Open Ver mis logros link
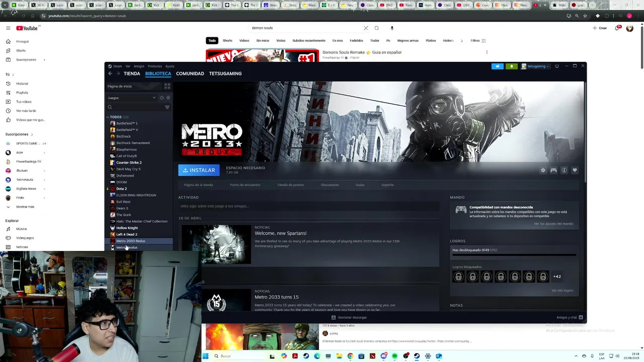Image resolution: width=644 pixels, height=362 pixels. pos(562,291)
